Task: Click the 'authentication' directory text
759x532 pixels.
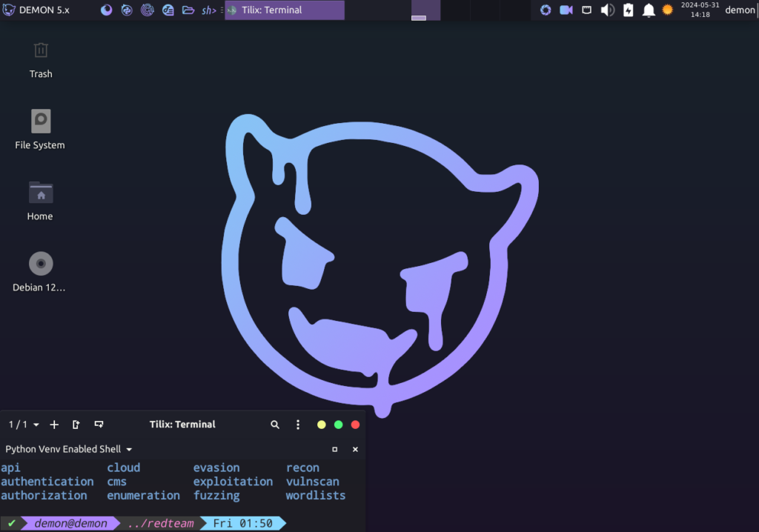Action: click(47, 482)
